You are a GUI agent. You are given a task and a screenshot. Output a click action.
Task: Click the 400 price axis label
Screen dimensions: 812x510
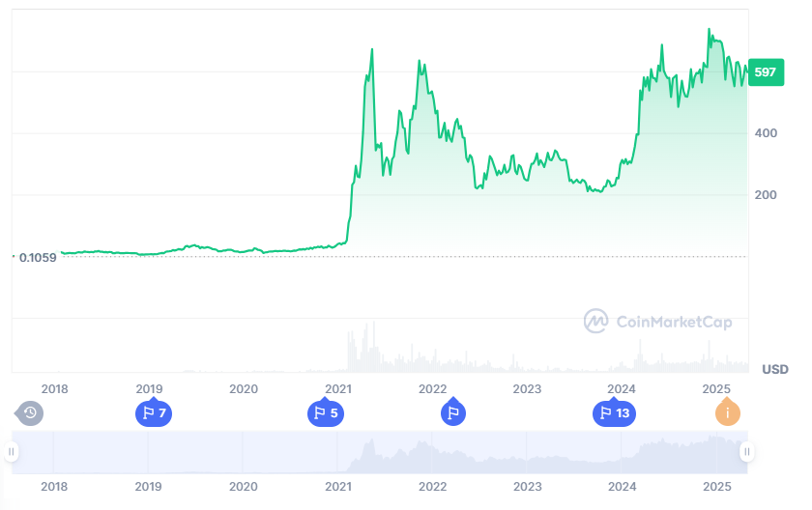766,133
